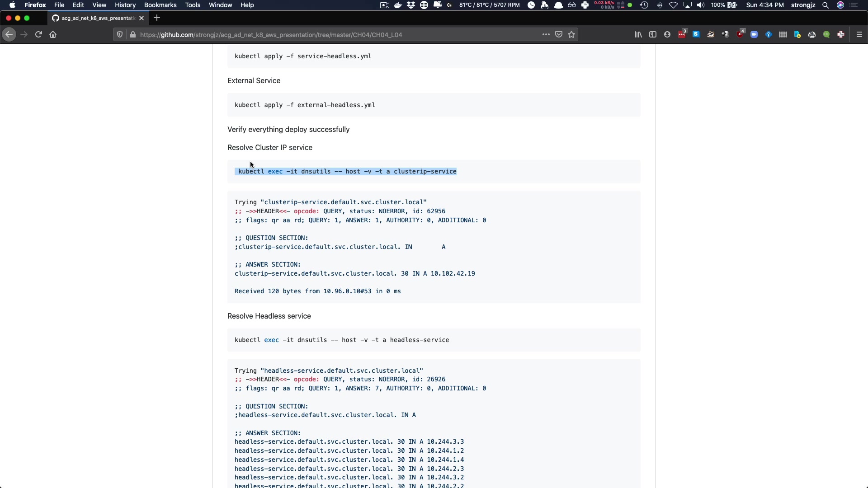Image resolution: width=868 pixels, height=488 pixels.
Task: Toggle the sidebar view
Action: coord(653,34)
